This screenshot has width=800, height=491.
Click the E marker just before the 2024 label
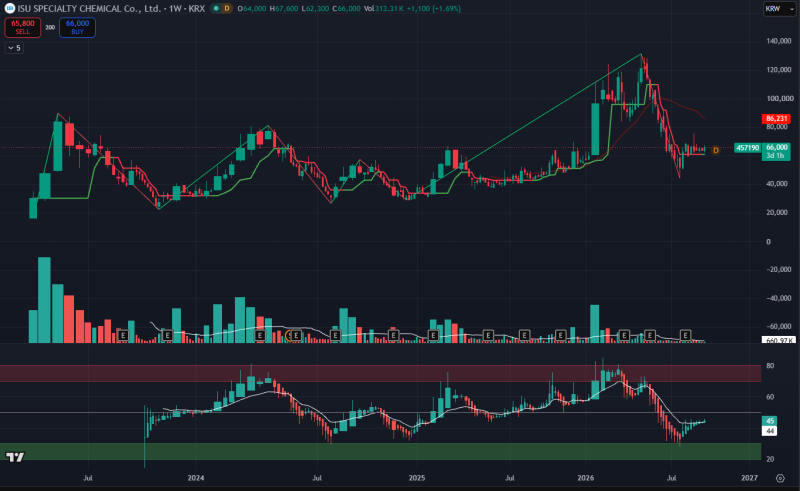click(167, 335)
